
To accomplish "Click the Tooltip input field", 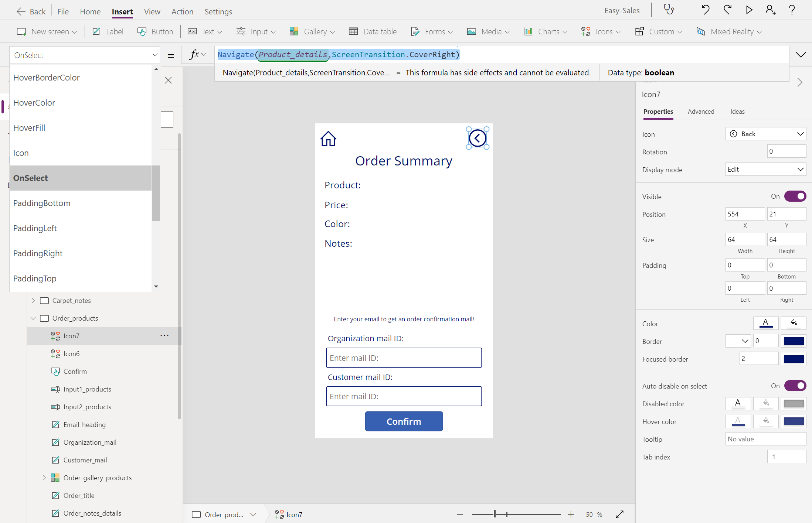I will [x=765, y=439].
